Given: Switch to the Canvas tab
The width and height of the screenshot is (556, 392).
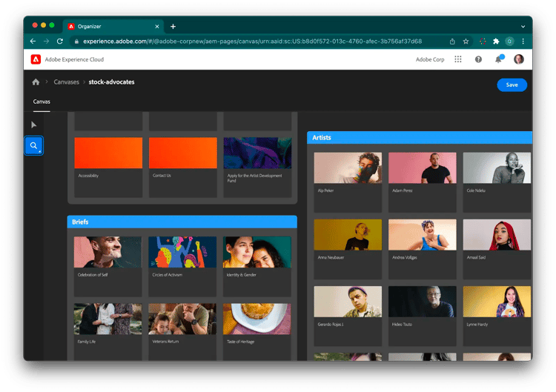Looking at the screenshot, I should 42,102.
